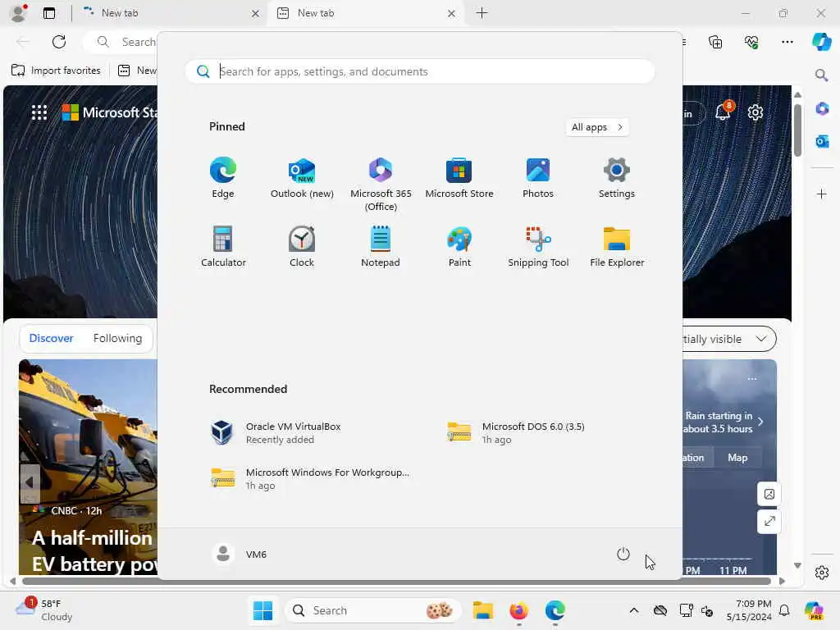Open Outlook in Edge sidebar
Screen dimensions: 840x630
(822, 141)
